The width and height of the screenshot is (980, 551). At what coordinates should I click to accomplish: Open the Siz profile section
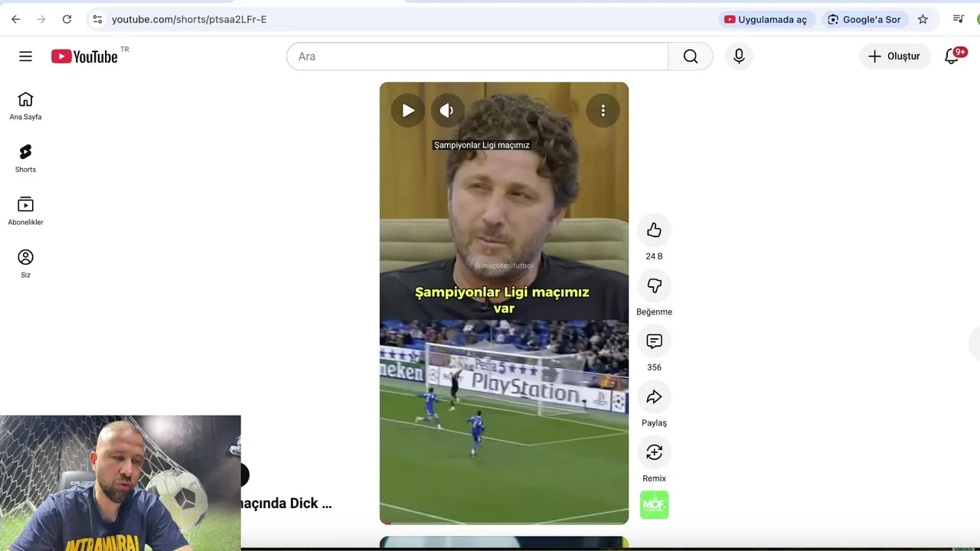(25, 264)
